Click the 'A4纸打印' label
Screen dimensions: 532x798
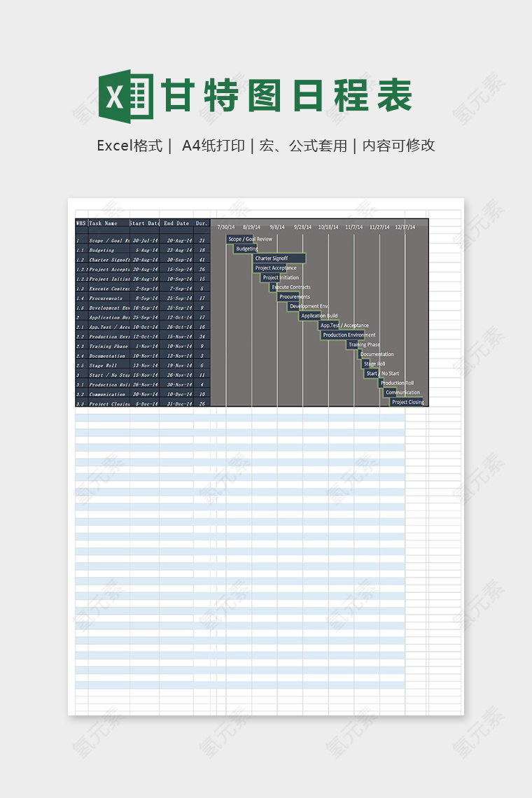pos(213,146)
